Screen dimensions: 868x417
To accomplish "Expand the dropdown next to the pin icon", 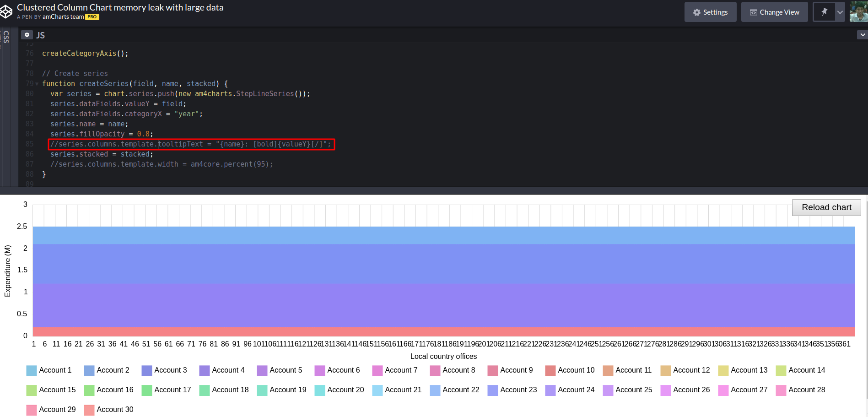I will pos(840,12).
